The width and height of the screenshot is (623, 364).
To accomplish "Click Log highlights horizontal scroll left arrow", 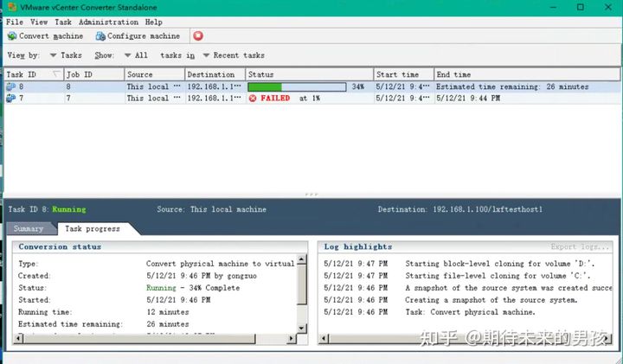I will coord(324,339).
